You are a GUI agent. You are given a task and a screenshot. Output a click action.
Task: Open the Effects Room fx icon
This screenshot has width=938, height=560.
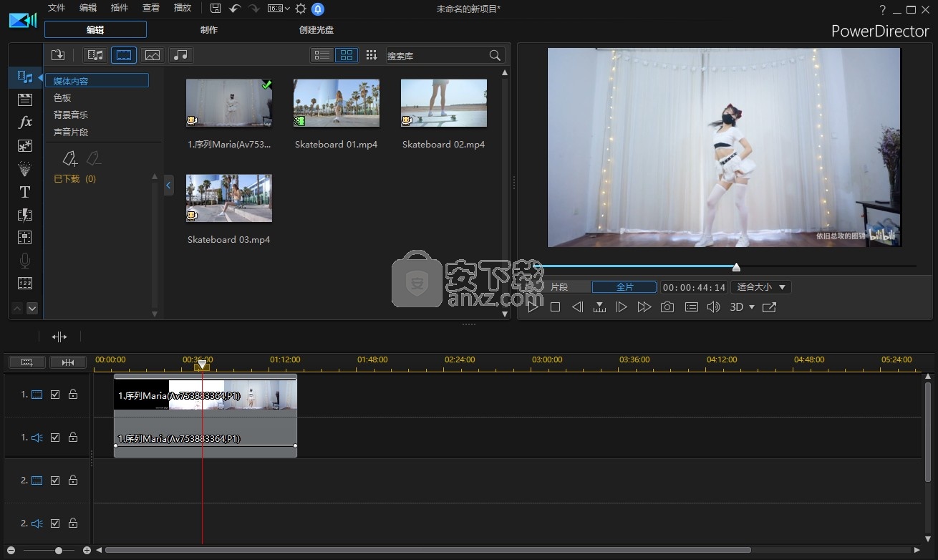[25, 122]
